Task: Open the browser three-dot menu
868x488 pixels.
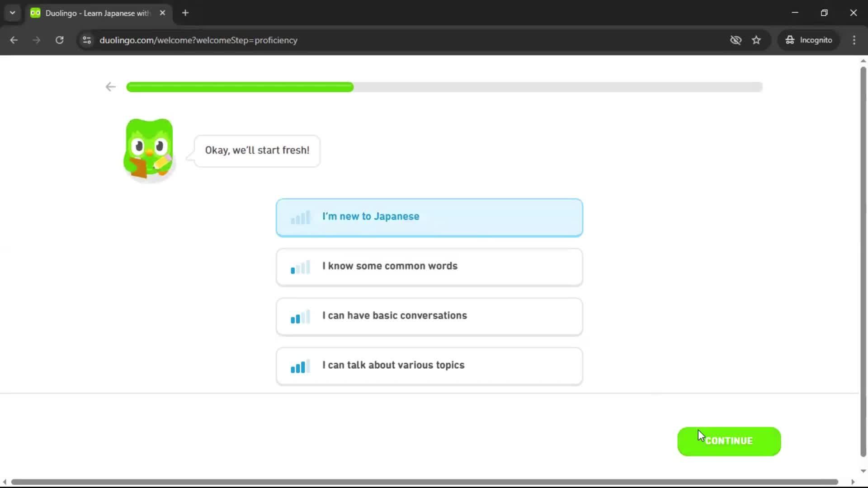Action: [x=854, y=40]
